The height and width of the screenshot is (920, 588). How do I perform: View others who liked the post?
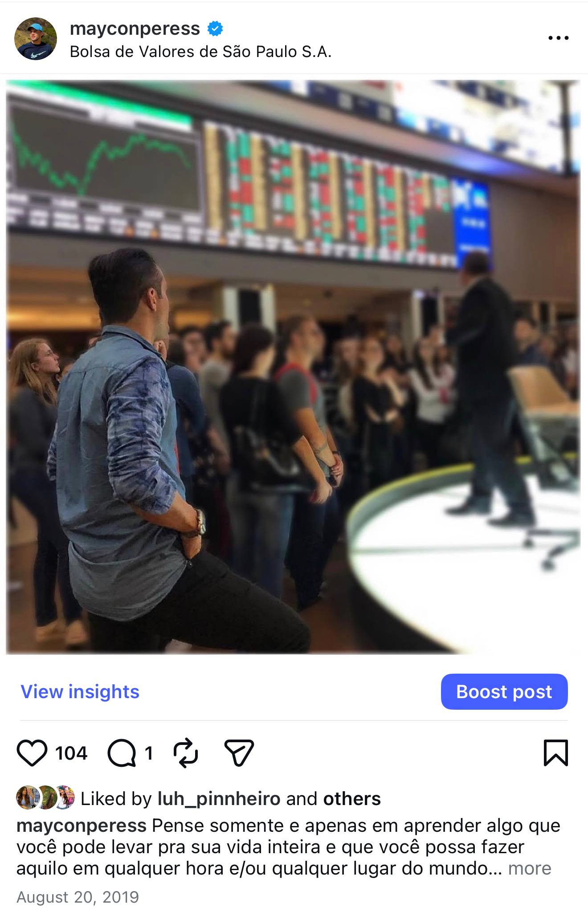(352, 799)
